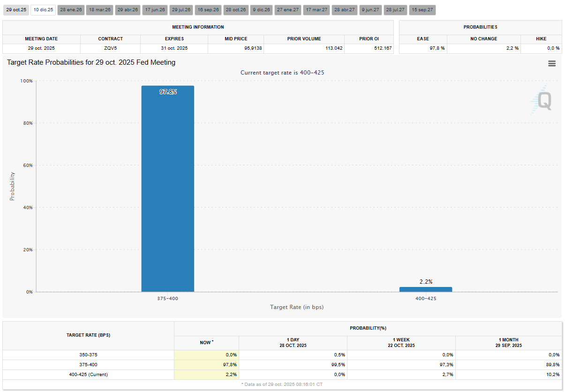Select the 15 sep.27 meeting tab

[x=422, y=10]
